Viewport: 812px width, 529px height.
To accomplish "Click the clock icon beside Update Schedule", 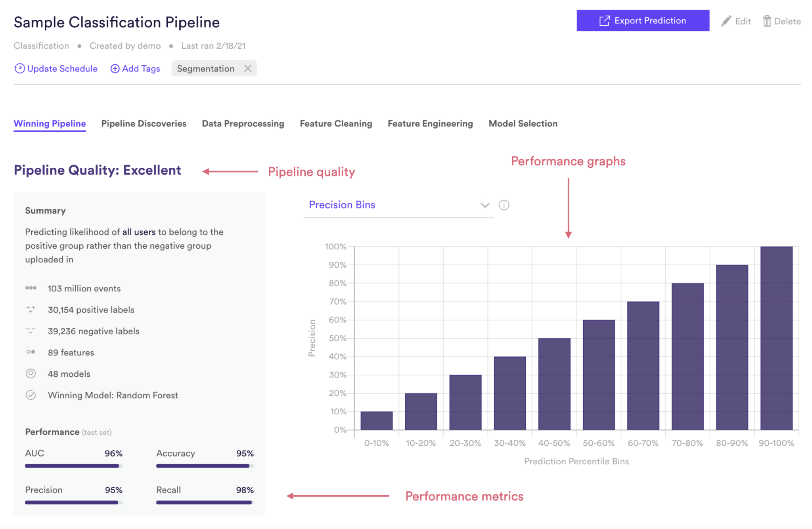I will tap(19, 69).
